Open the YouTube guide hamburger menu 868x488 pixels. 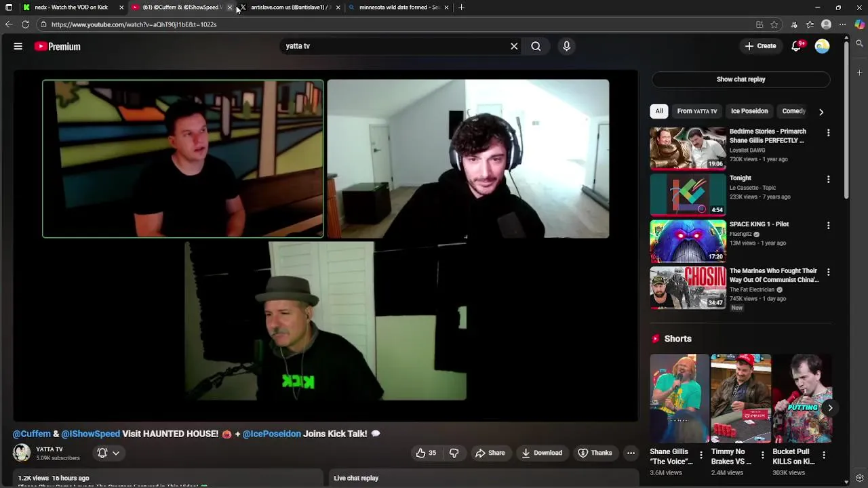[18, 46]
